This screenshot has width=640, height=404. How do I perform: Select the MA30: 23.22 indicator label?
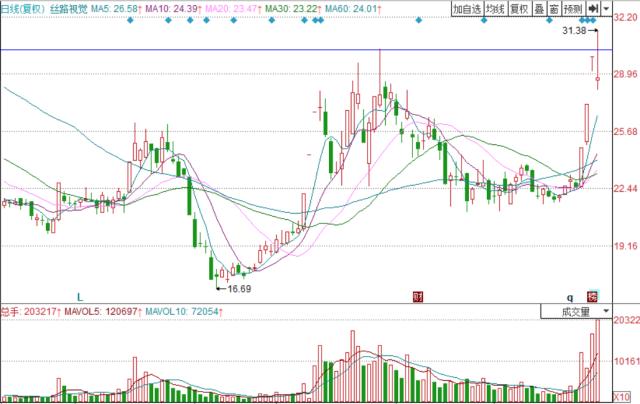click(x=293, y=9)
